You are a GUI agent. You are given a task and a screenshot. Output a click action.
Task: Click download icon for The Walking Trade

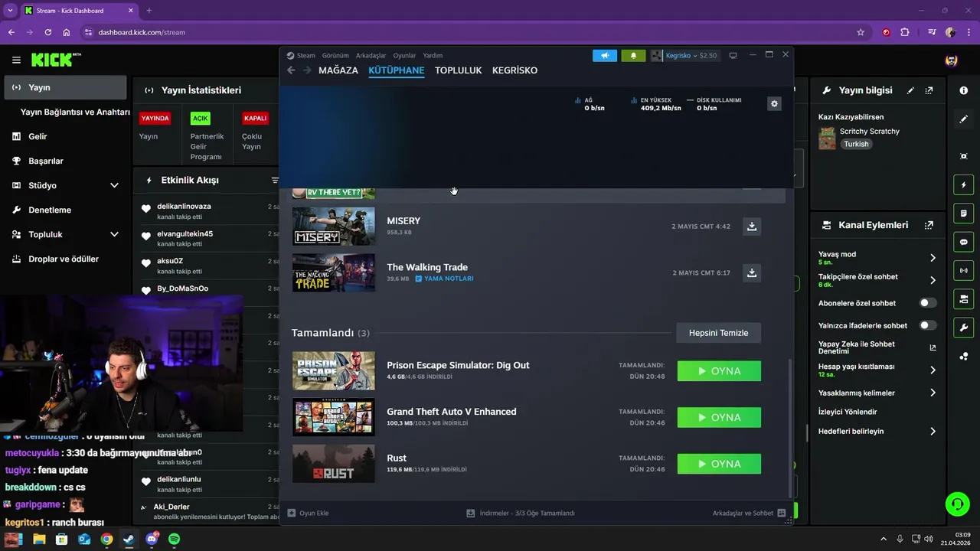(752, 272)
